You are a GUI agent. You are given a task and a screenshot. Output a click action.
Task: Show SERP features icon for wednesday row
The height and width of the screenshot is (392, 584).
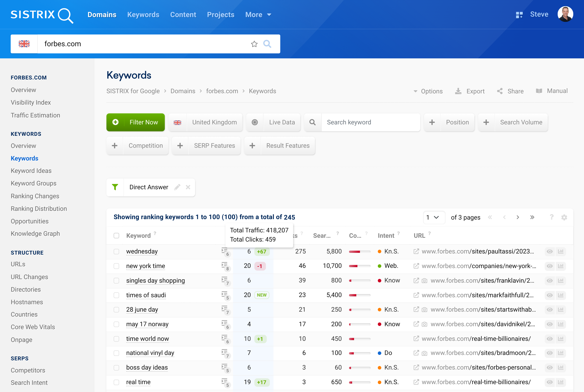(225, 251)
